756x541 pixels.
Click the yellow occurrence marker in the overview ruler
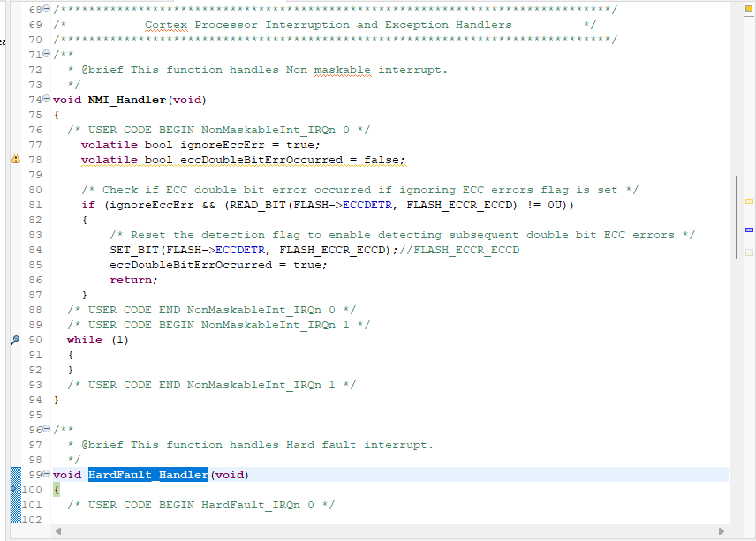tap(749, 203)
